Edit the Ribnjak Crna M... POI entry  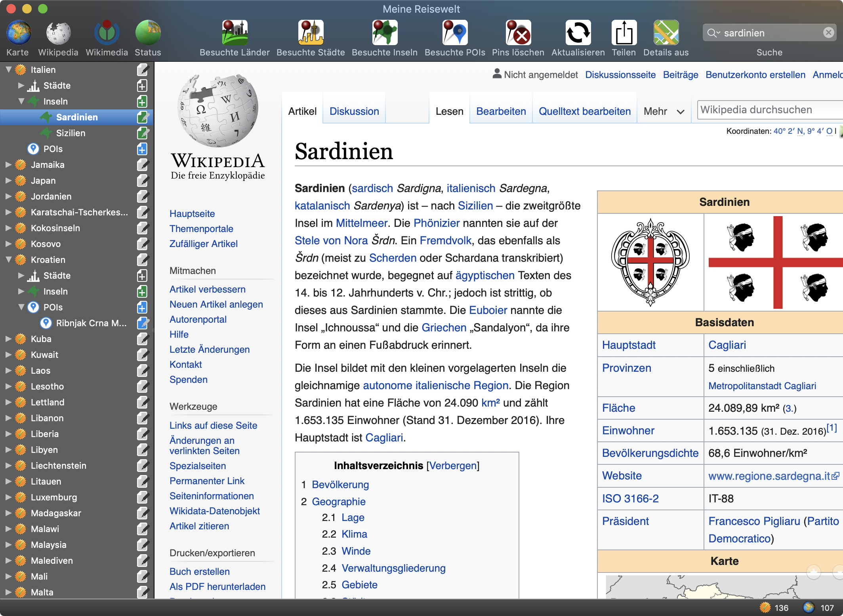pos(143,323)
